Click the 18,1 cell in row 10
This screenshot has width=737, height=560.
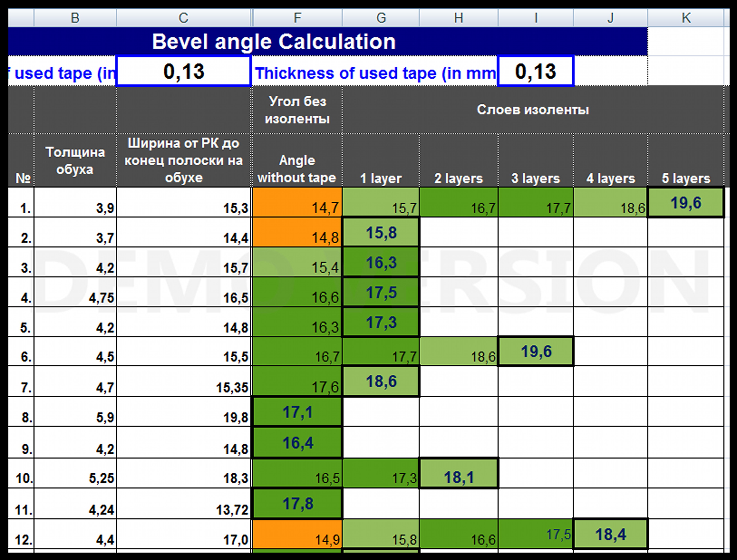[x=459, y=474]
